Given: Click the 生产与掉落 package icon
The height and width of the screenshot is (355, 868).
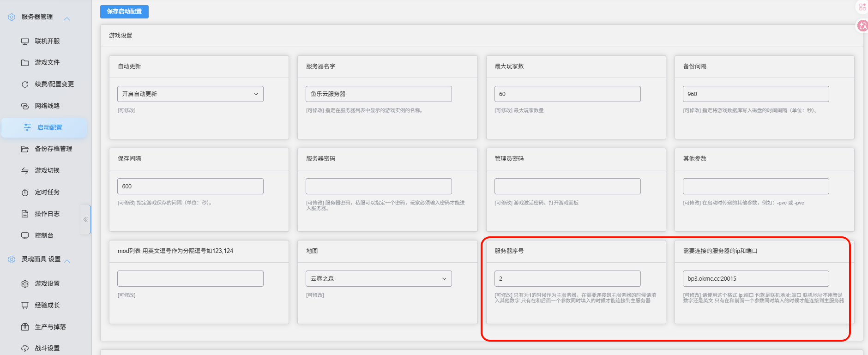Looking at the screenshot, I should click(25, 327).
